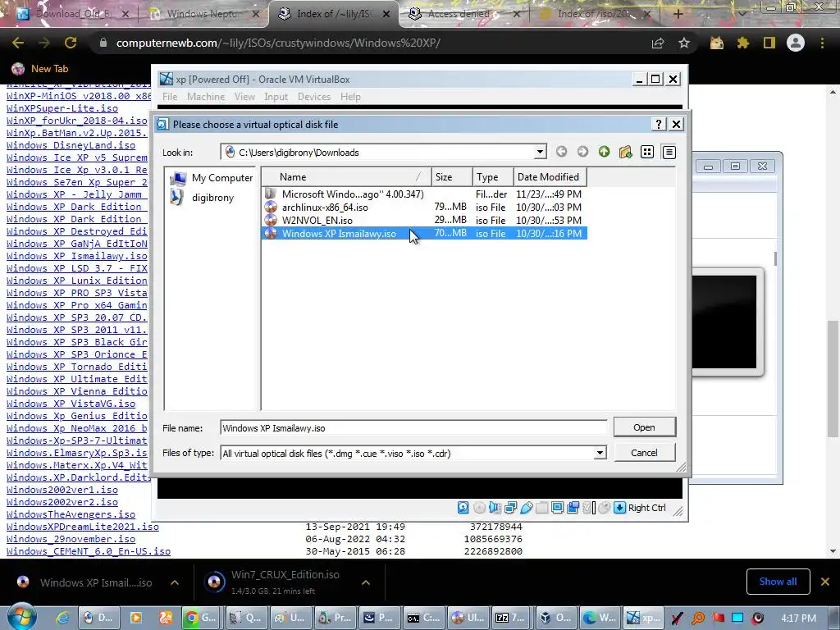This screenshot has width=840, height=630.
Task: Open the Windows Start orb
Action: (21, 617)
